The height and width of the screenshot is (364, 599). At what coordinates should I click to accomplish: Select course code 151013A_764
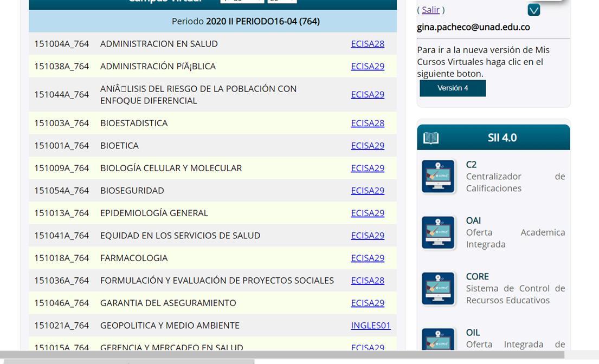coord(61,213)
